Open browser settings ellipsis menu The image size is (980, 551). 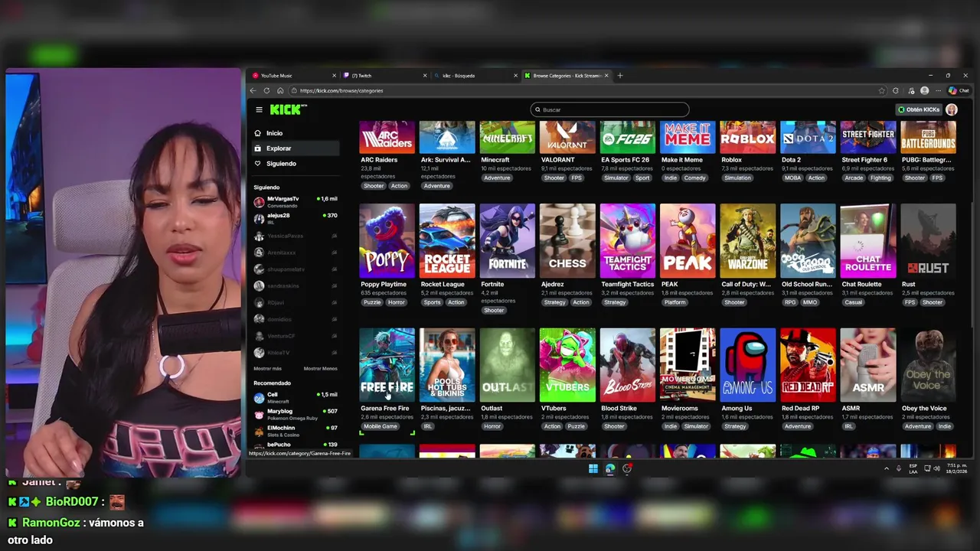coord(938,90)
